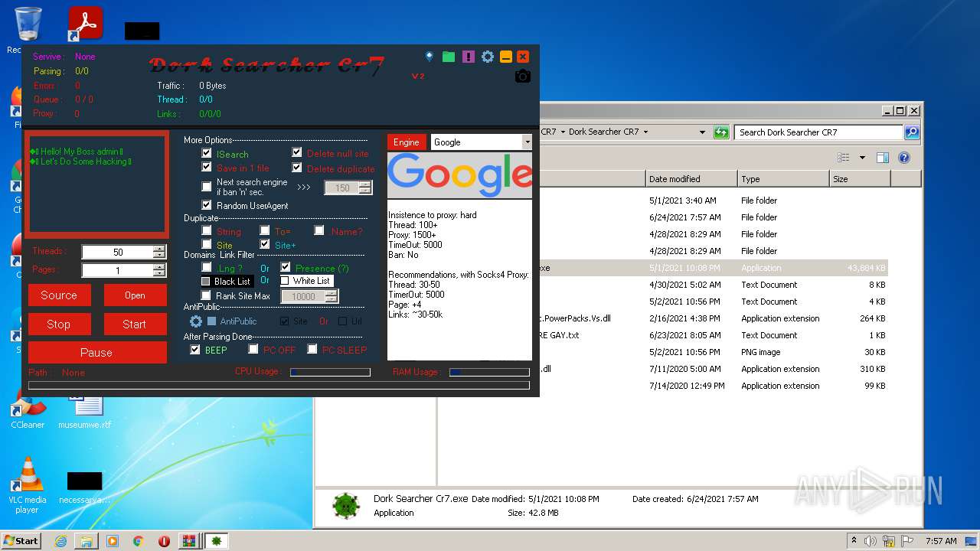Toggle the !Search checkbox

pyautogui.click(x=206, y=153)
